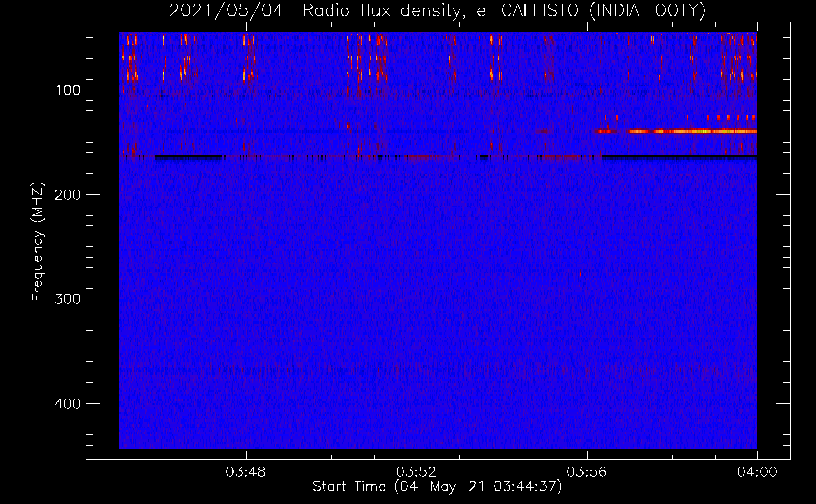This screenshot has width=816, height=504.
Task: Click the 'Frequency (MHZ)' axis label
Action: coord(38,242)
